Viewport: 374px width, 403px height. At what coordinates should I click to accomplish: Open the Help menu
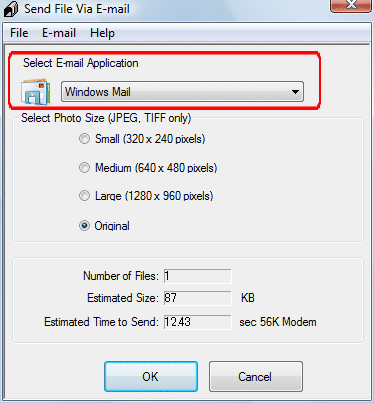click(x=102, y=33)
